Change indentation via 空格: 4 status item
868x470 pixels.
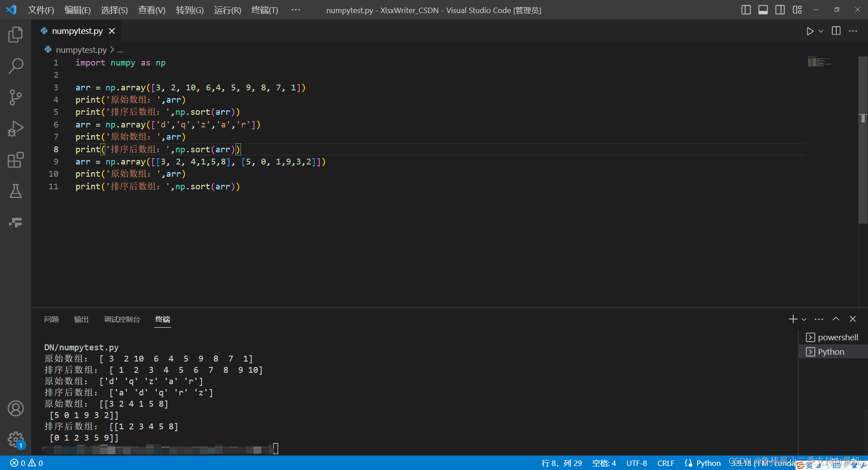604,463
